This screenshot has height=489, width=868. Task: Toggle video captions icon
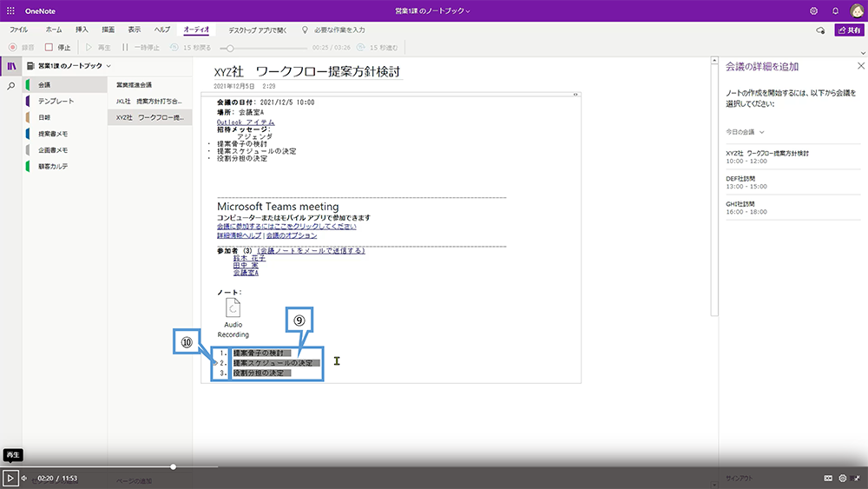pyautogui.click(x=828, y=478)
